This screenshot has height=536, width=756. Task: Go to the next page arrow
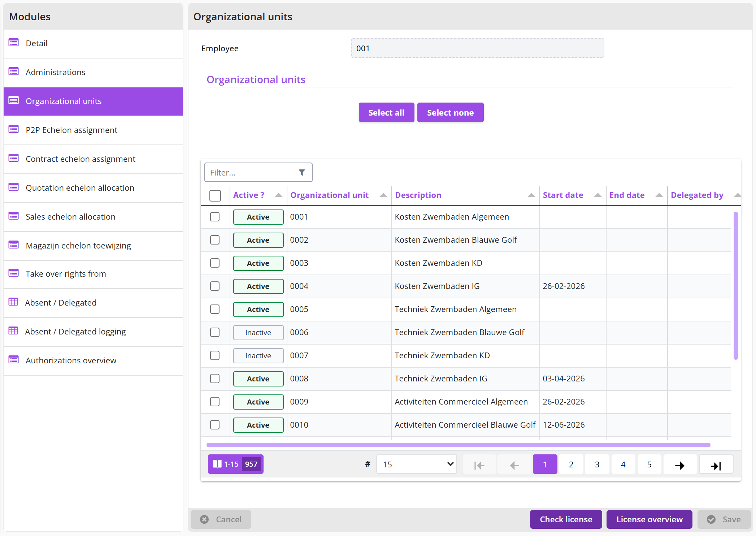[x=680, y=465]
